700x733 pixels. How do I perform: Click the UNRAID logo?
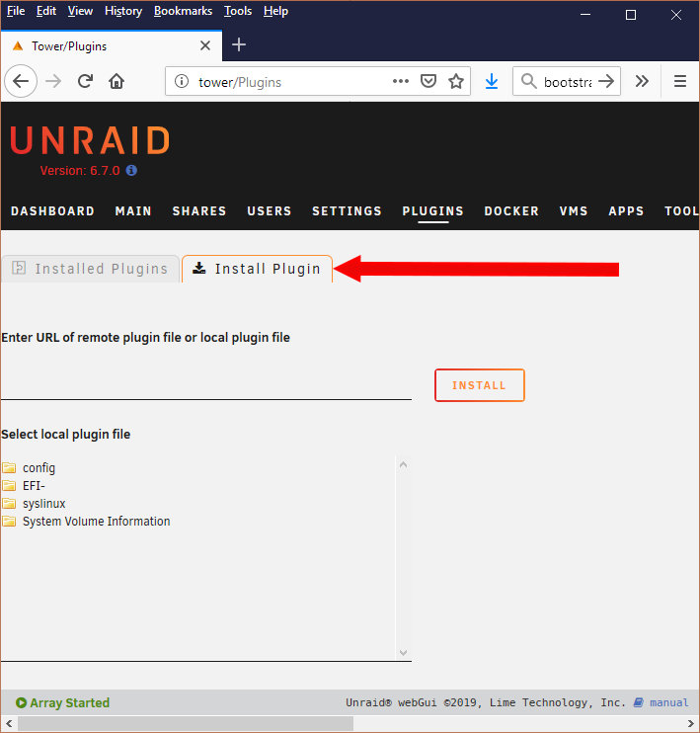(x=90, y=140)
